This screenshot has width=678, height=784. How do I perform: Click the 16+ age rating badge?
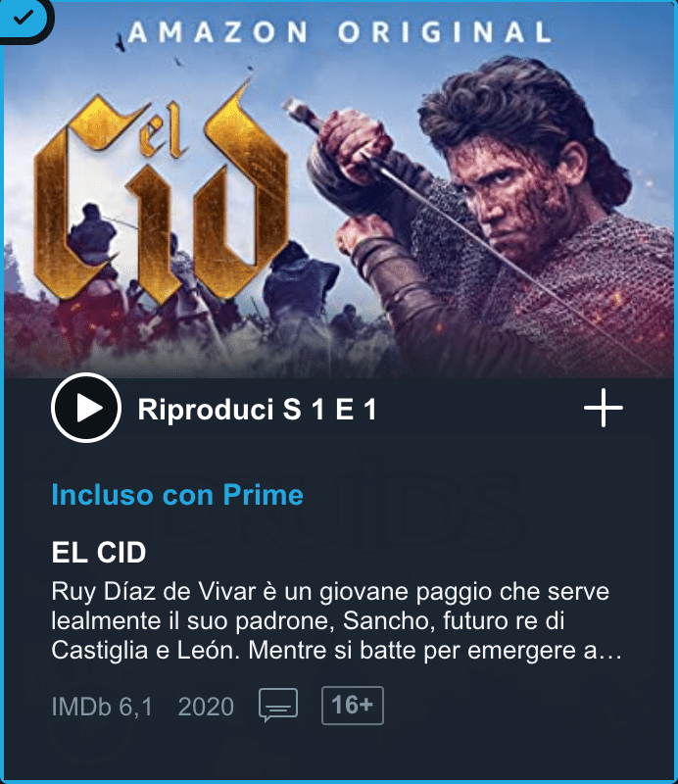(353, 706)
